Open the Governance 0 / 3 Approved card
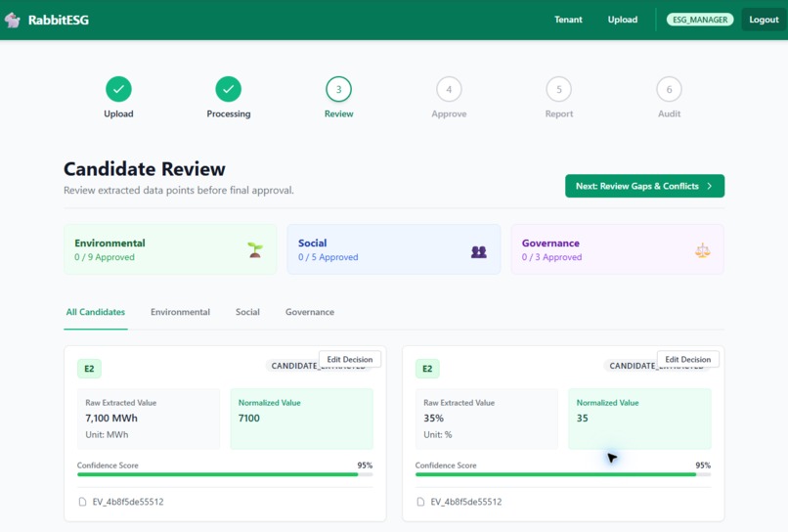The image size is (788, 532). pyautogui.click(x=618, y=249)
